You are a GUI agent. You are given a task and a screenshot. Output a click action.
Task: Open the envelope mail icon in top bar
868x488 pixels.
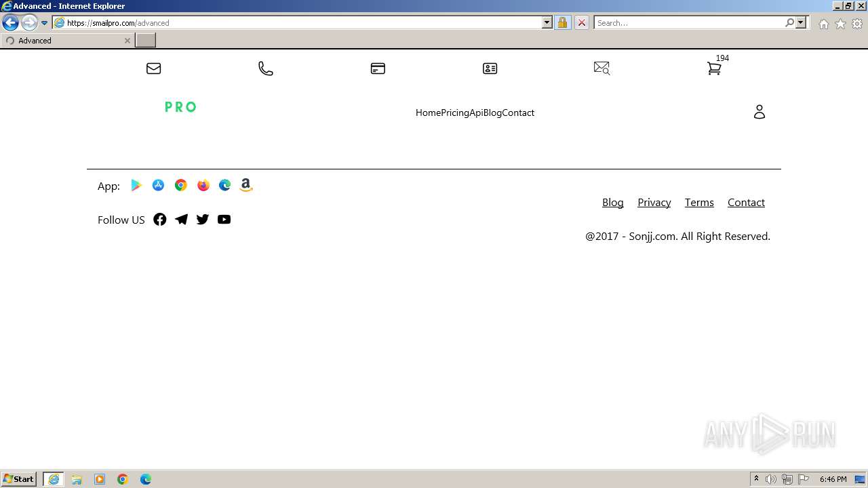(x=154, y=68)
